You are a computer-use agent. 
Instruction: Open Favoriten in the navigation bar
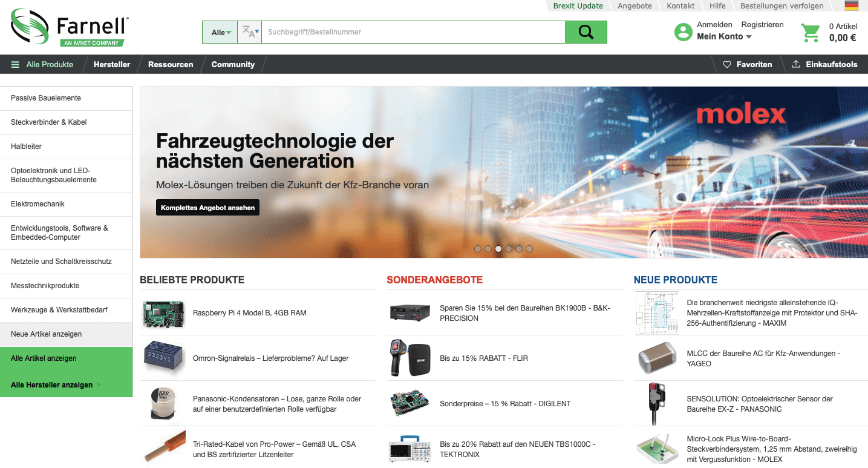[748, 64]
